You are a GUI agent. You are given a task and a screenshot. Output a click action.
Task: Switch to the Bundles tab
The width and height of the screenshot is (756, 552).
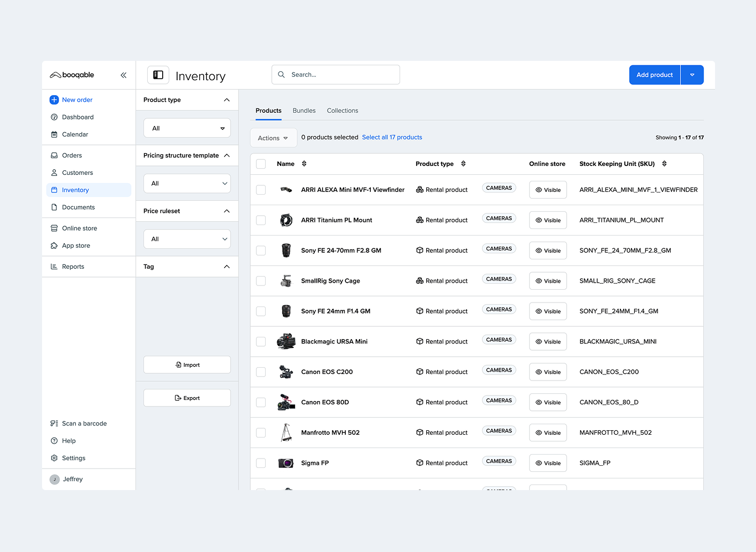[304, 110]
